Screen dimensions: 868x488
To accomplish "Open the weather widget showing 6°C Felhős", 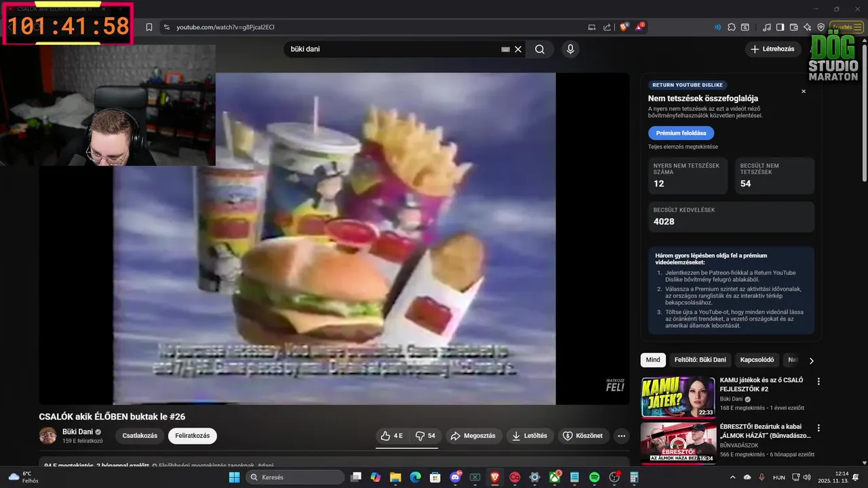I will pos(24,477).
